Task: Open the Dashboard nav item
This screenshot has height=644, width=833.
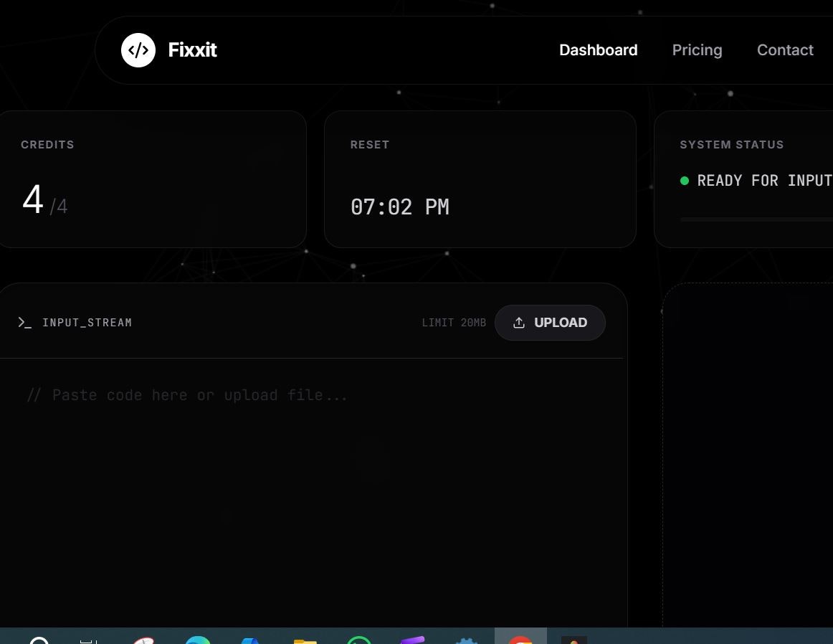Action: pos(598,50)
